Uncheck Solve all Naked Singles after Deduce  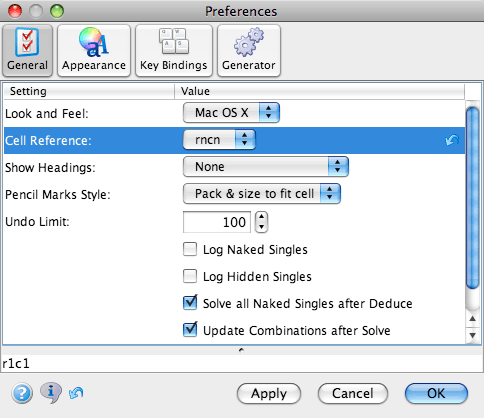[x=190, y=303]
